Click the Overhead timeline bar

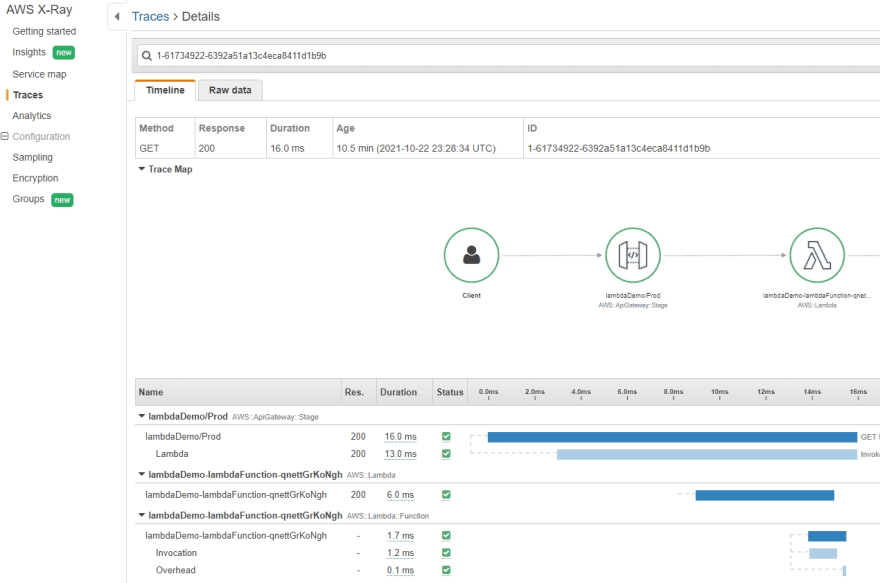pos(844,571)
